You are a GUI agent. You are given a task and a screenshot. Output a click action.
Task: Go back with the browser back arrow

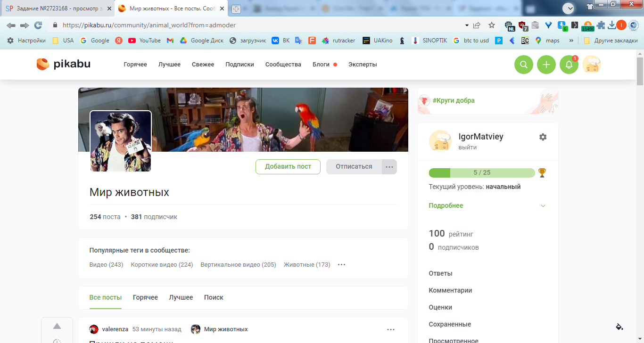(11, 25)
